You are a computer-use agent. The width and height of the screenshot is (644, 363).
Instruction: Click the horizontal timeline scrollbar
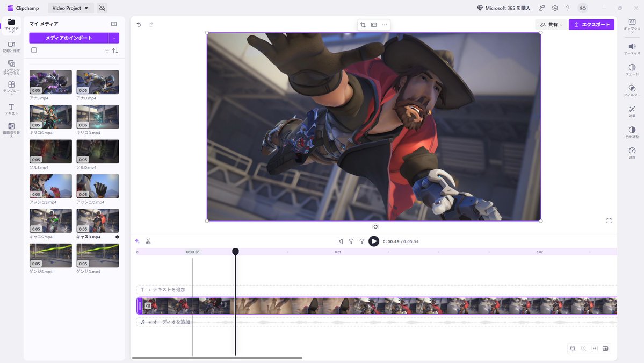[x=217, y=358]
